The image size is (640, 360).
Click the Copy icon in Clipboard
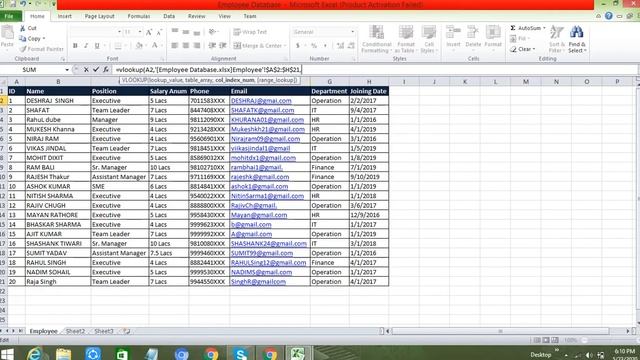(x=23, y=38)
